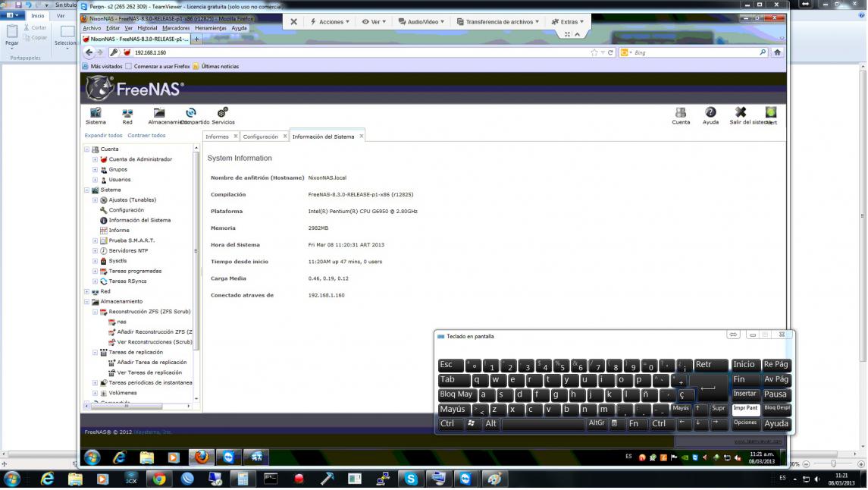This screenshot has height=490, width=868.
Task: Open Almacenamiento from the FreeNAS toolbar
Action: click(x=159, y=114)
